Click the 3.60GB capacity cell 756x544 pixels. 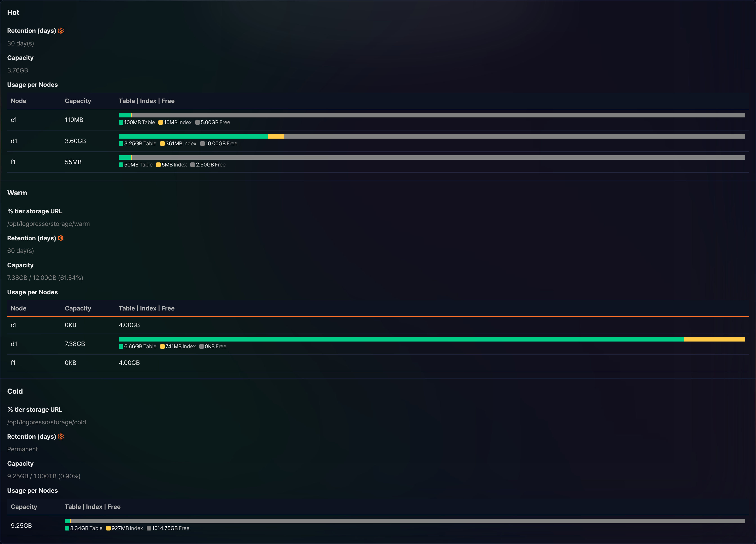(x=75, y=141)
